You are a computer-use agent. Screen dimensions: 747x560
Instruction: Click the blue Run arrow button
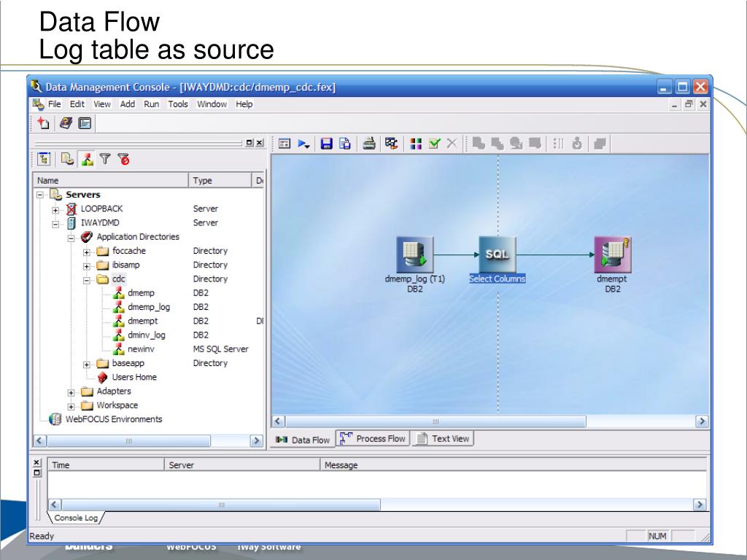(x=303, y=144)
